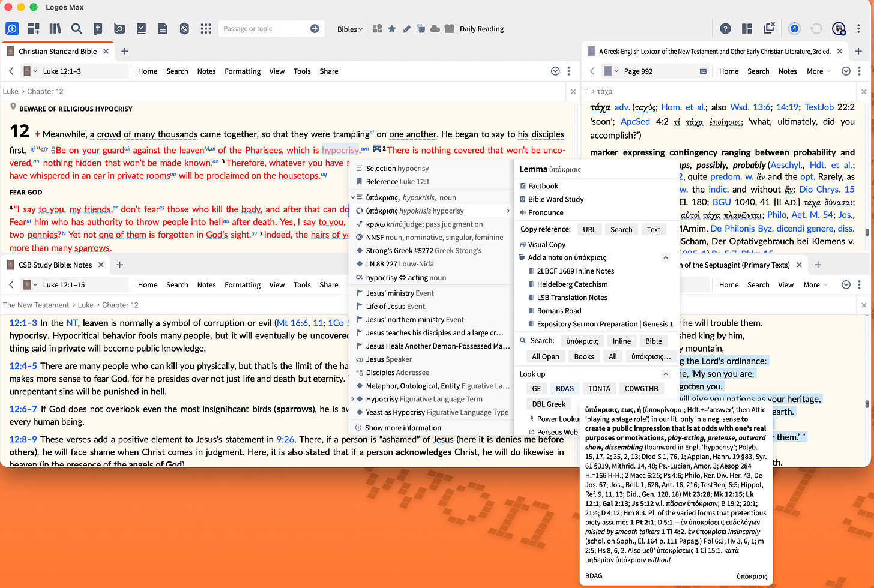874x588 pixels.
Task: Open the Library books icon
Action: (55, 28)
